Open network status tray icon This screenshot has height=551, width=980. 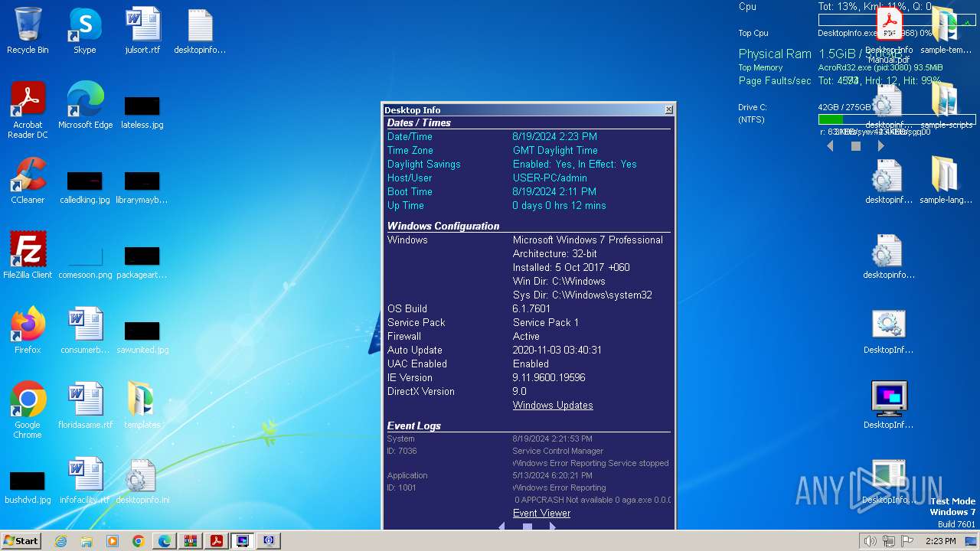[889, 541]
